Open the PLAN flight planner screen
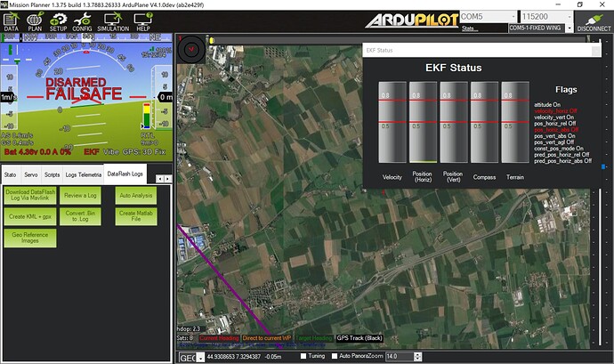 35,21
